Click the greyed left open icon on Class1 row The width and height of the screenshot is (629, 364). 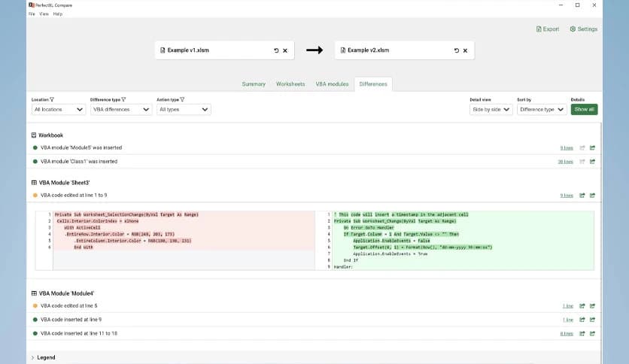click(x=582, y=162)
